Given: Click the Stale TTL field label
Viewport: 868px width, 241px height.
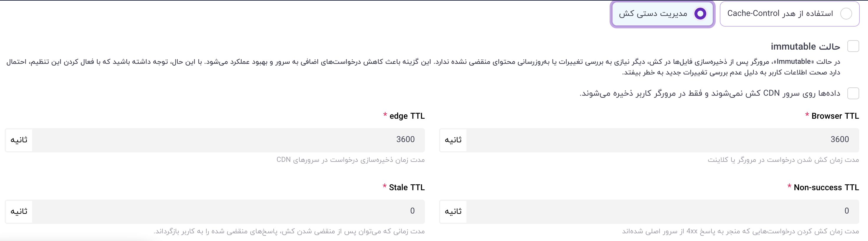Looking at the screenshot, I should [x=406, y=188].
